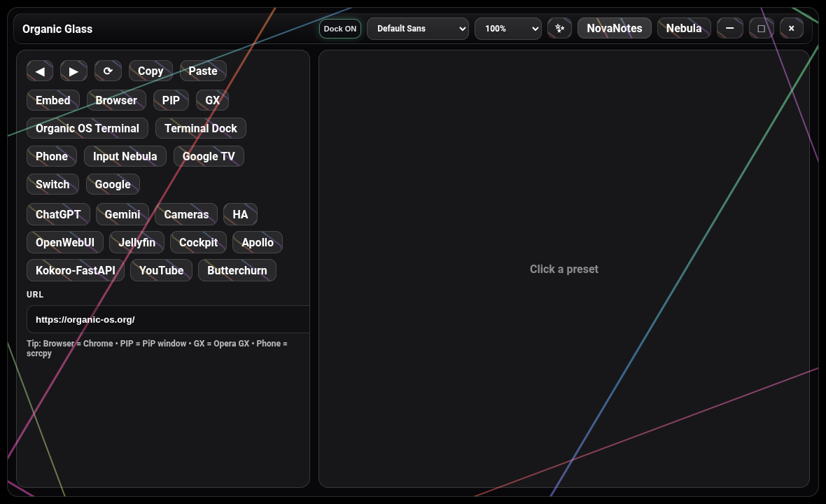The height and width of the screenshot is (504, 826).
Task: Open the Gemini preset
Action: (x=122, y=214)
